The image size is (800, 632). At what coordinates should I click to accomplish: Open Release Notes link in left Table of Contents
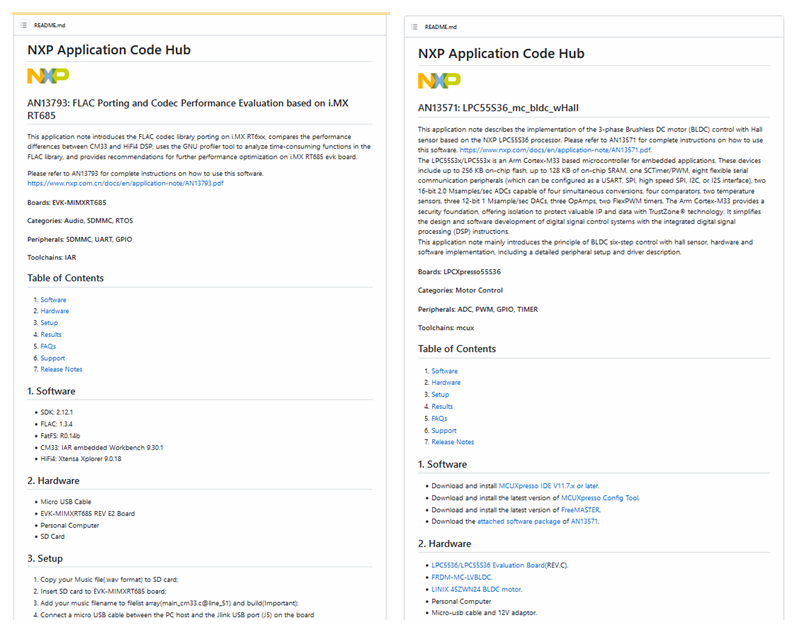[61, 369]
